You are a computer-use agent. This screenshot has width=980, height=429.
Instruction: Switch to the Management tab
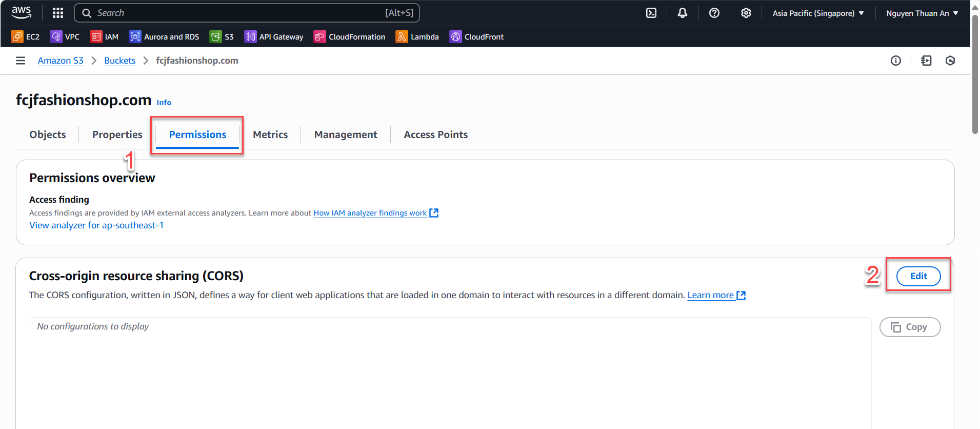click(346, 134)
